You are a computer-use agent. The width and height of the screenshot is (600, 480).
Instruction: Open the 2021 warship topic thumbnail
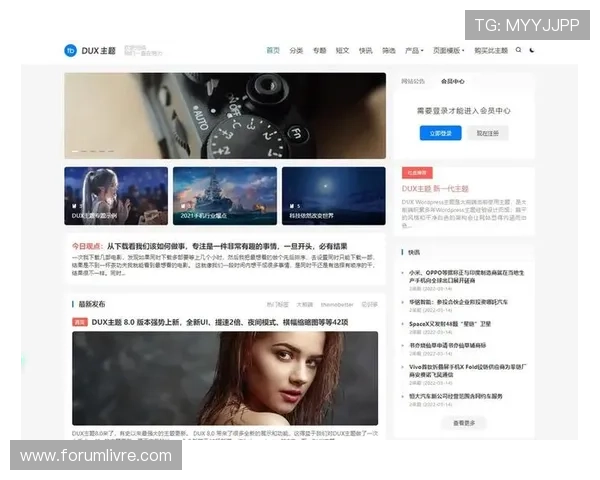[224, 195]
